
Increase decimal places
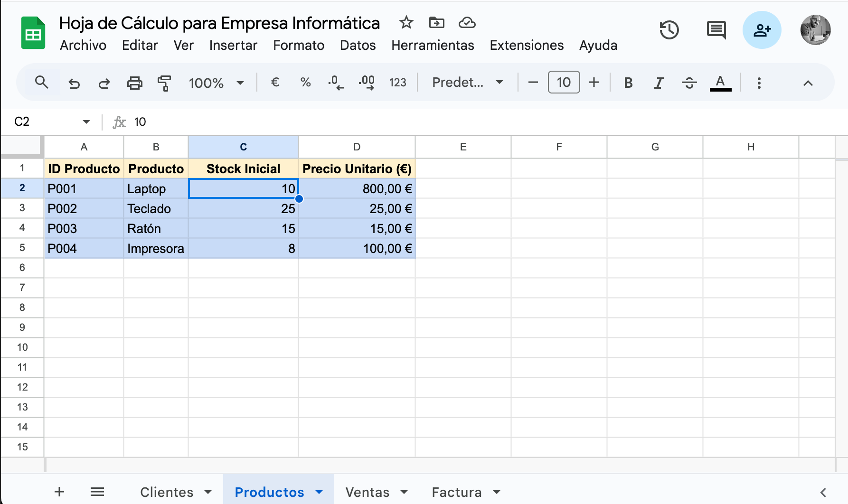click(366, 82)
